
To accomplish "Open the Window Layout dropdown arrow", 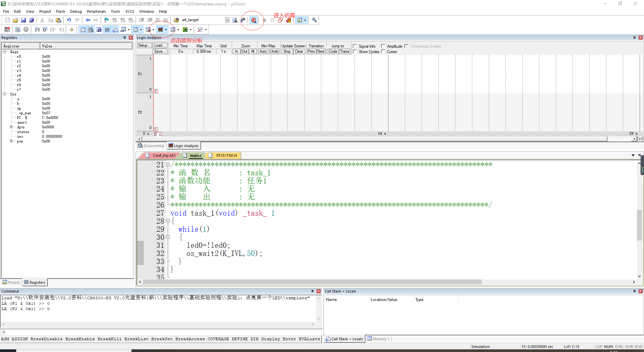I will point(305,20).
